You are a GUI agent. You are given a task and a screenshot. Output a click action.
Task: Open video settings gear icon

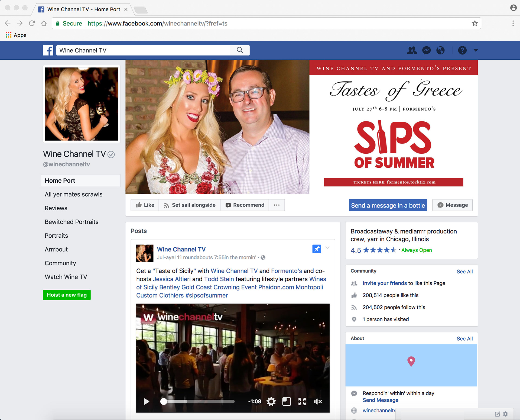[271, 401]
